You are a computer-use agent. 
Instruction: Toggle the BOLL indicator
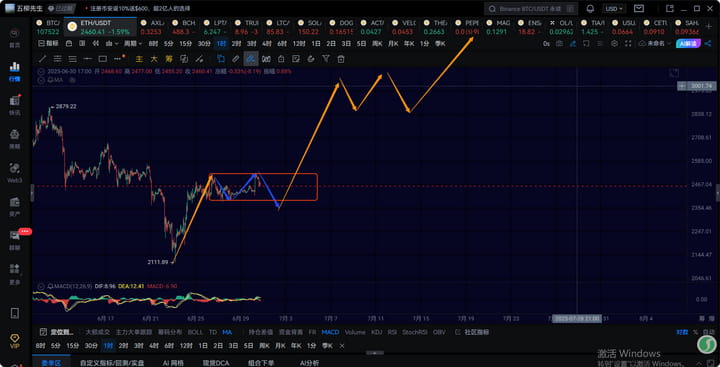coord(195,332)
